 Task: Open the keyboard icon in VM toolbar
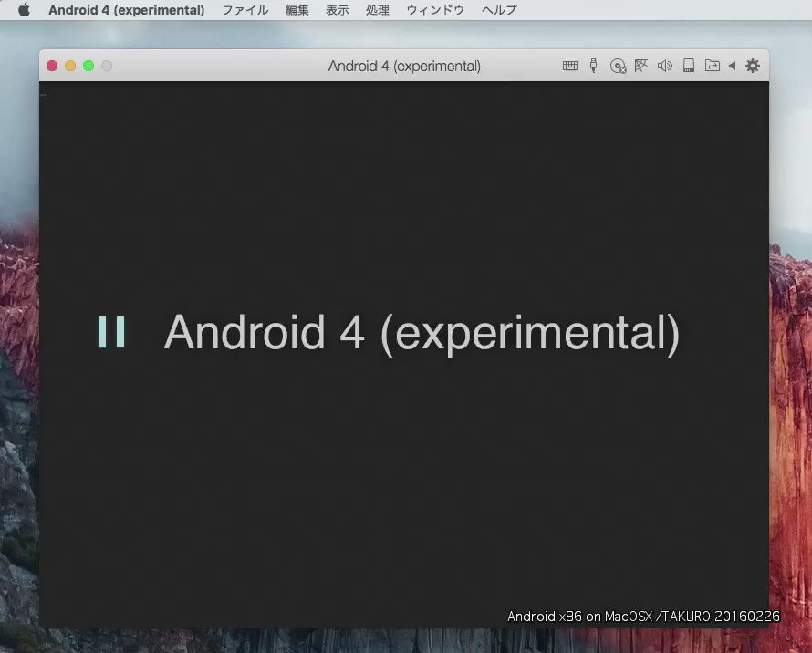[569, 66]
